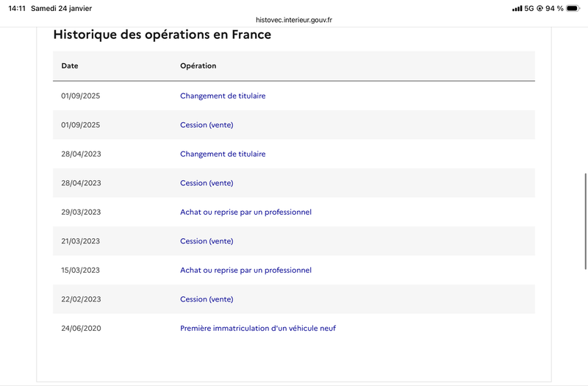Open Cession (vente) dated 28/04/2023
Image resolution: width=588 pixels, height=386 pixels.
click(207, 183)
